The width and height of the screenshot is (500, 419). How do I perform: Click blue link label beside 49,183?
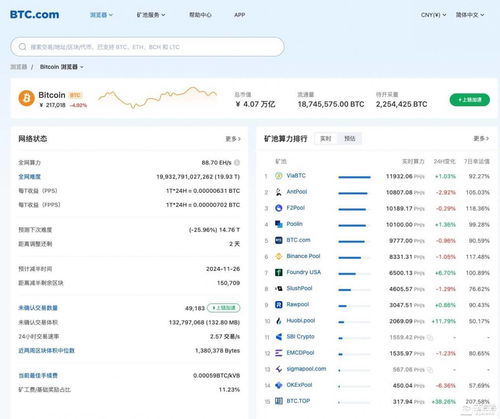click(x=38, y=308)
